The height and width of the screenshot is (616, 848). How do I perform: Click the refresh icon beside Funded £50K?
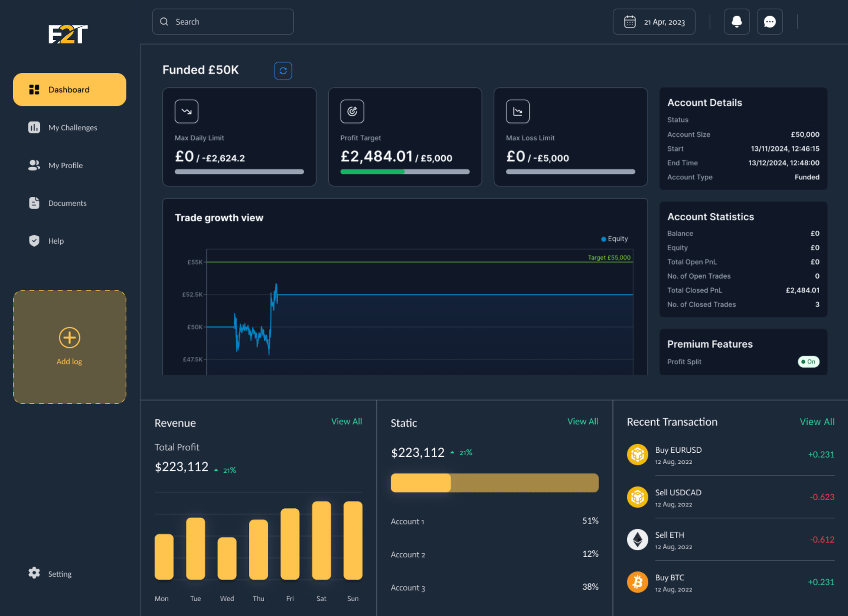tap(283, 71)
